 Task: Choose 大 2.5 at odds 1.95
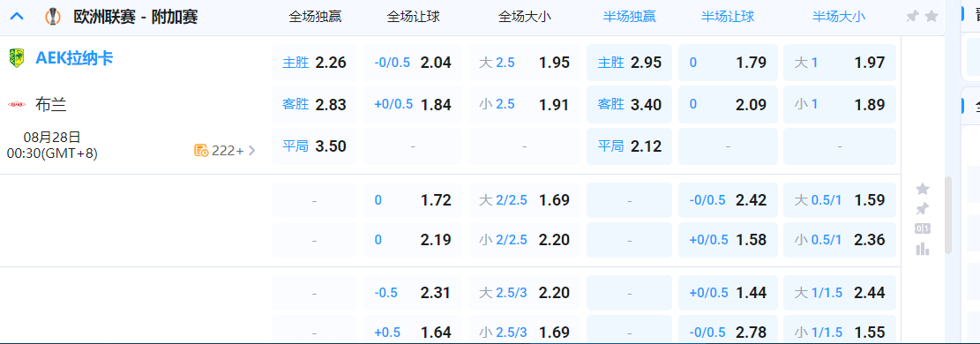(x=524, y=63)
